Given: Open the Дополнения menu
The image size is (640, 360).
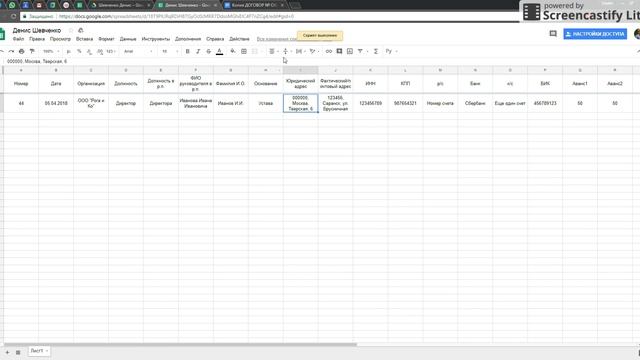Looking at the screenshot, I should tap(188, 39).
